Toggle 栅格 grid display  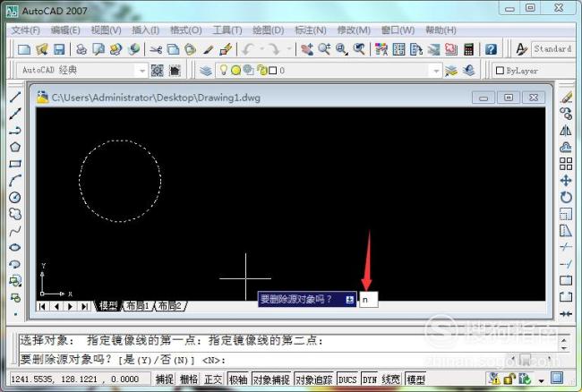189,379
